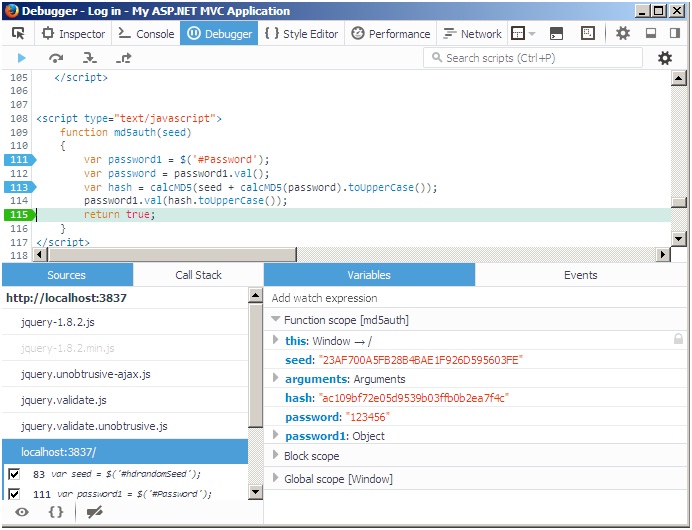
Task: Toggle breakpoint on line 111 gutter
Action: coord(19,160)
